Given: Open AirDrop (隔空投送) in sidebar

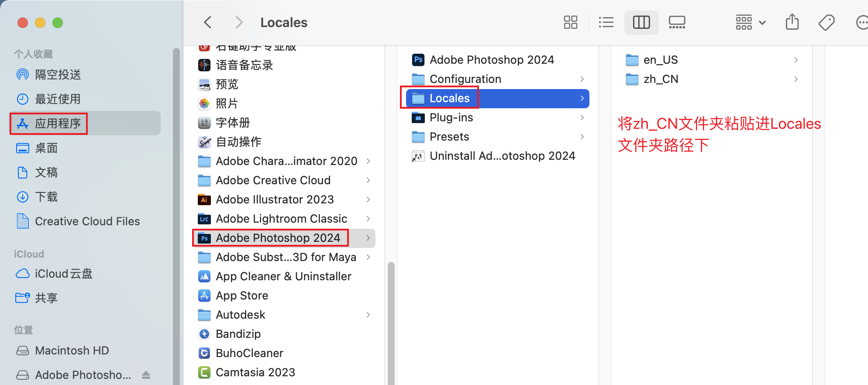Looking at the screenshot, I should 85,75.
